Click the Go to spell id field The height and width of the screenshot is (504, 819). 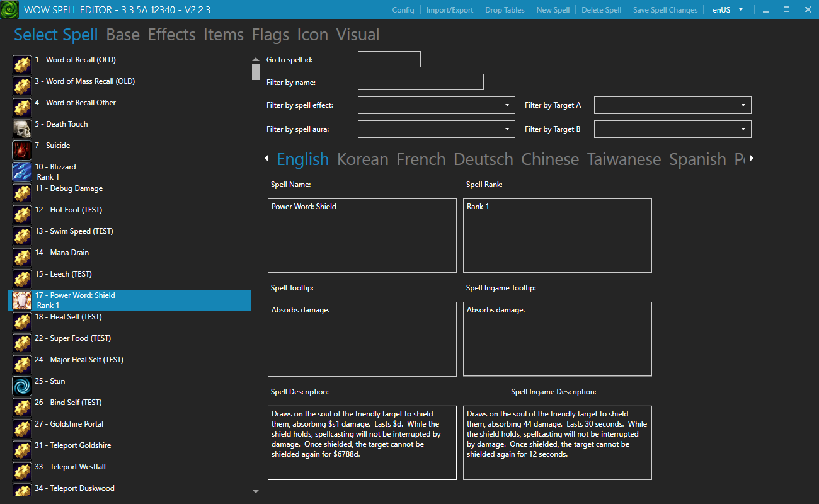(x=389, y=59)
